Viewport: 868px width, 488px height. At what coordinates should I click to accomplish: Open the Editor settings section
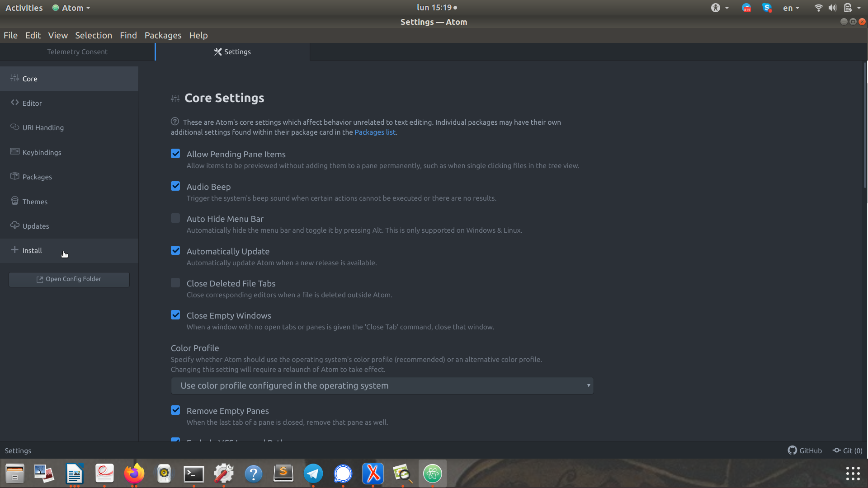[69, 103]
